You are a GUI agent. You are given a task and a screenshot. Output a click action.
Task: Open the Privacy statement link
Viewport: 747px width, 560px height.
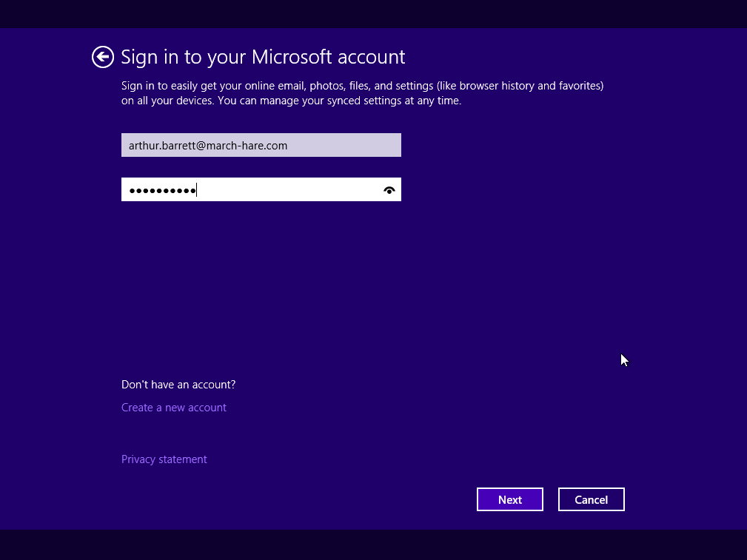pos(164,459)
